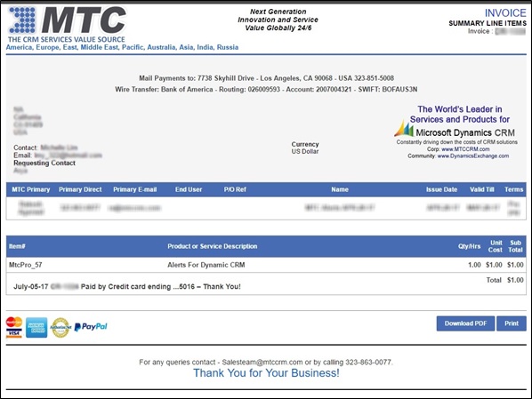Click the PayPal logo

91,327
